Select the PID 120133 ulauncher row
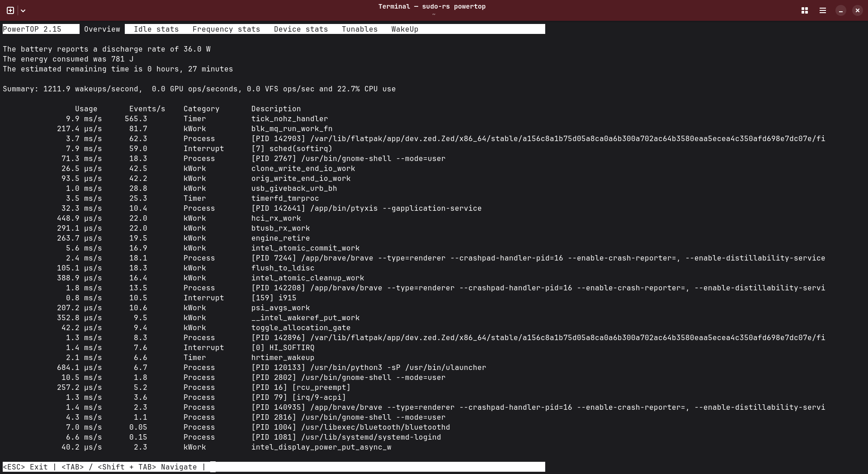The height and width of the screenshot is (474, 868). point(272,367)
